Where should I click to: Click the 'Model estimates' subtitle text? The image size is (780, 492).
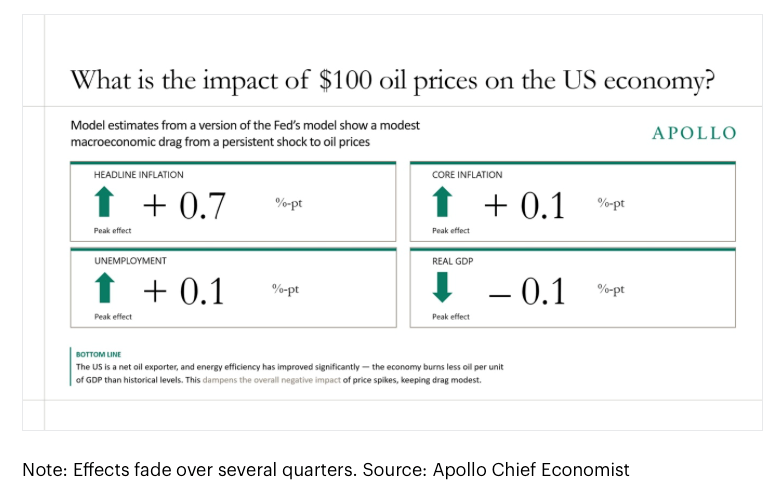pyautogui.click(x=245, y=133)
